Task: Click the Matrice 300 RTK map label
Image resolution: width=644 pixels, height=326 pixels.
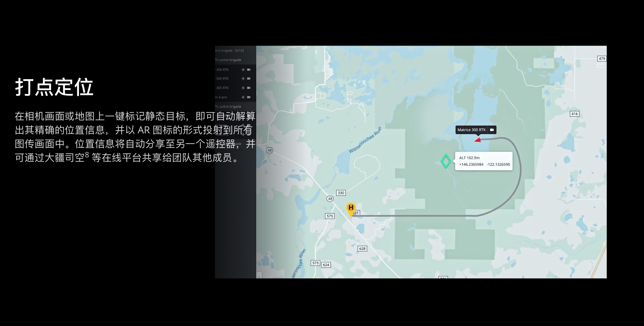Action: 471,130
